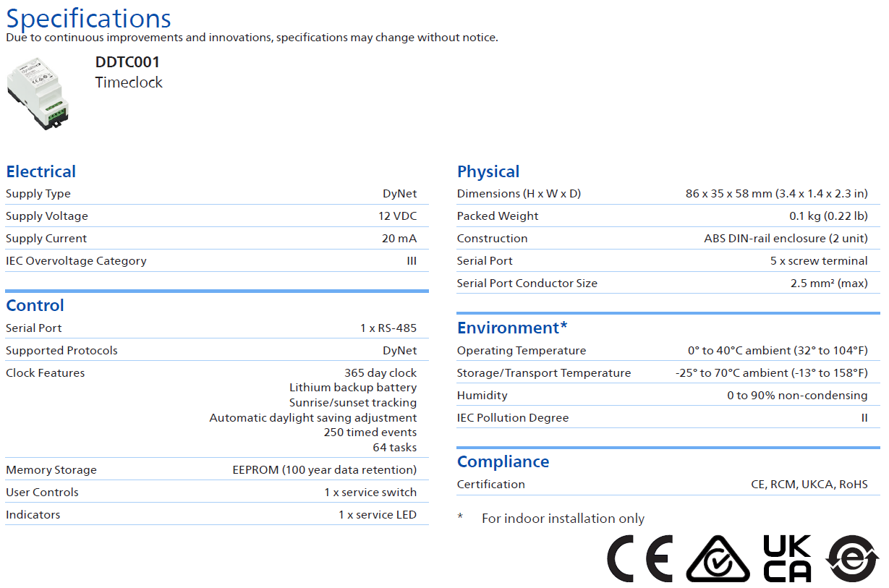Select the DDTC001 timeclock product image

click(x=38, y=94)
